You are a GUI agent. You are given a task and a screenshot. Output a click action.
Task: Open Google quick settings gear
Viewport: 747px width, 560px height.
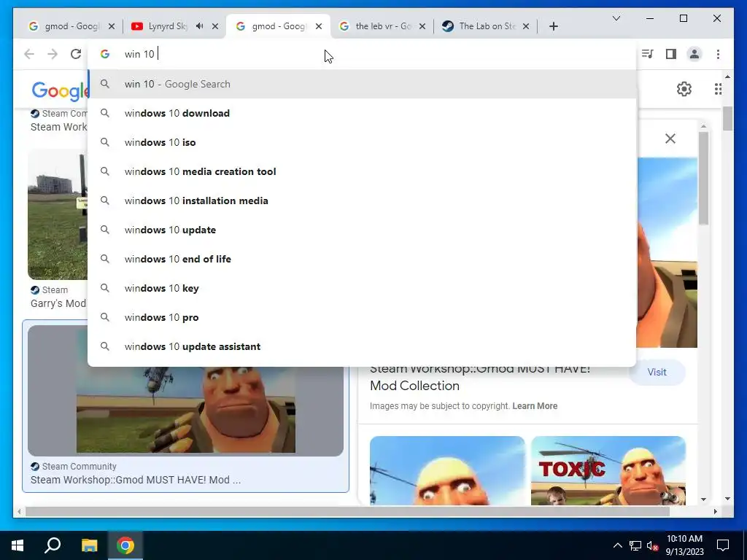click(x=684, y=88)
